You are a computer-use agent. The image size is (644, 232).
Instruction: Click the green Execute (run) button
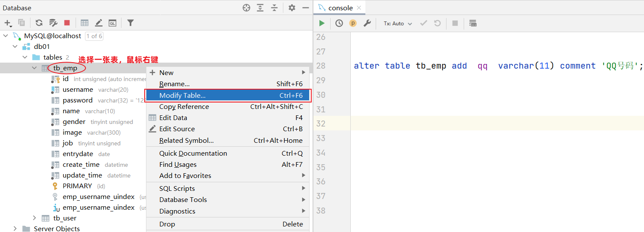point(322,24)
